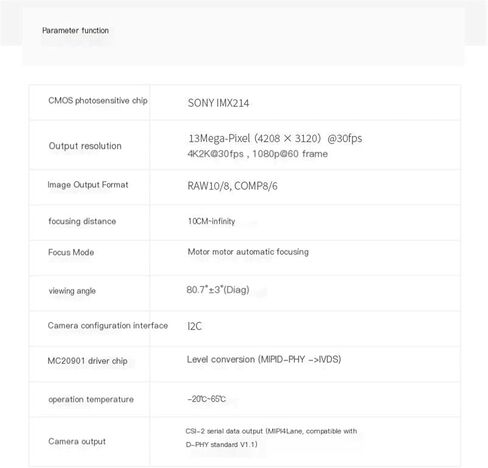This screenshot has height=468, width=488.
Task: Select the Image Output Format label
Action: coord(88,185)
